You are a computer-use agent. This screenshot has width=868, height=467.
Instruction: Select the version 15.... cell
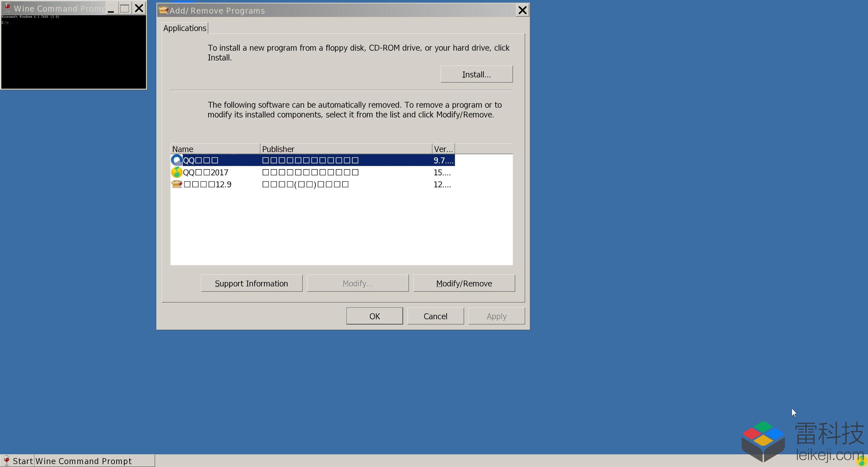pos(442,172)
